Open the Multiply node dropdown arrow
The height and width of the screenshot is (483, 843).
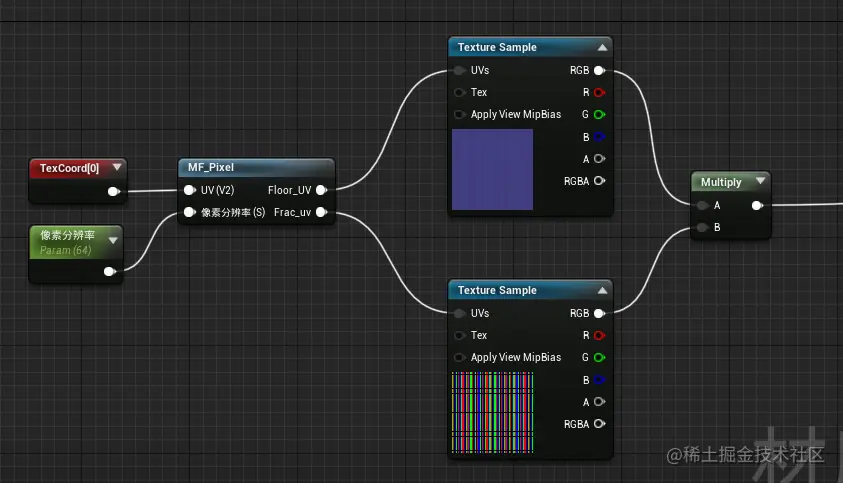coord(760,181)
